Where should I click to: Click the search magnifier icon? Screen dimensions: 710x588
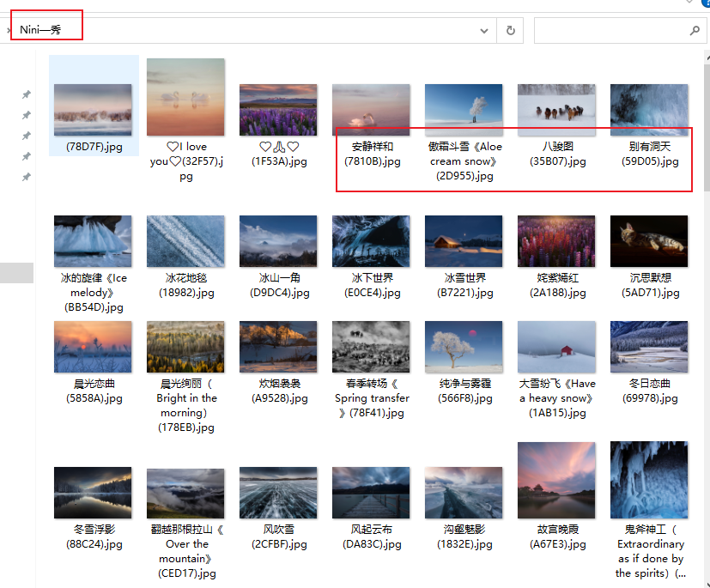coord(695,30)
